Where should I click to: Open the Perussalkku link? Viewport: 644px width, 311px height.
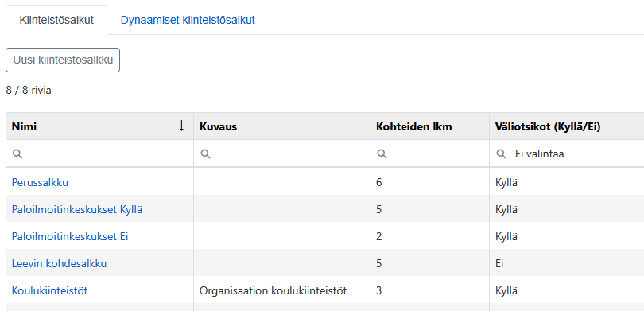coord(40,182)
